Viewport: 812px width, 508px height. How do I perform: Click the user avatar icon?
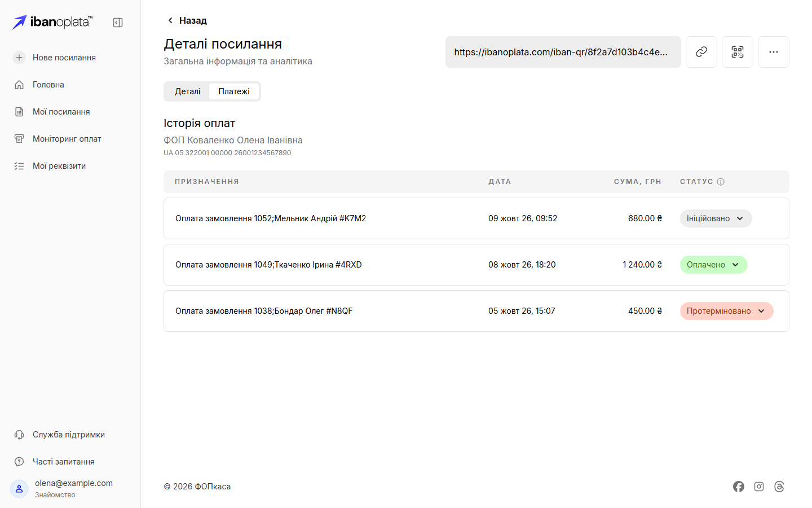[x=19, y=489]
